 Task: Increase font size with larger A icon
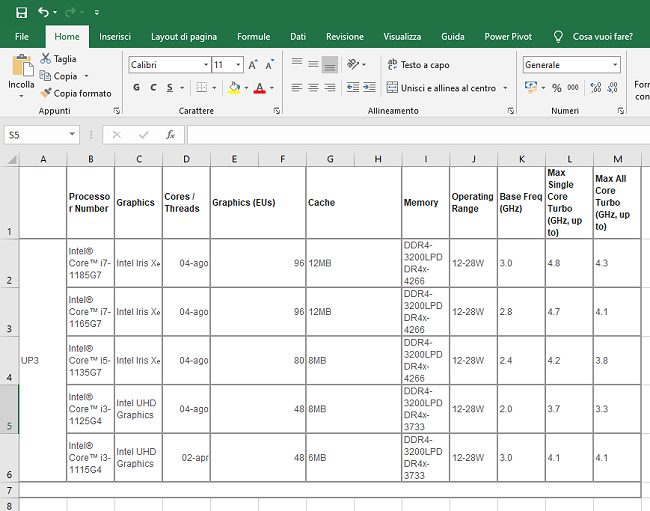point(252,64)
